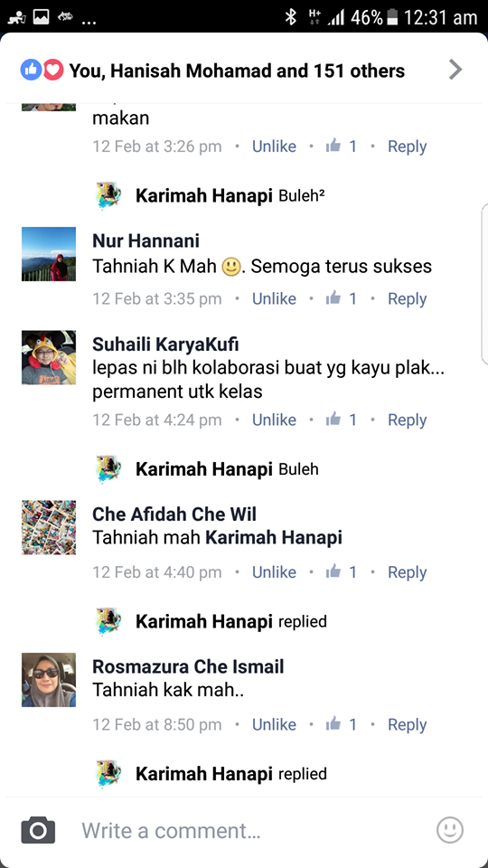The height and width of the screenshot is (868, 488).
Task: Open the emoji picker smiley icon
Action: tap(450, 830)
